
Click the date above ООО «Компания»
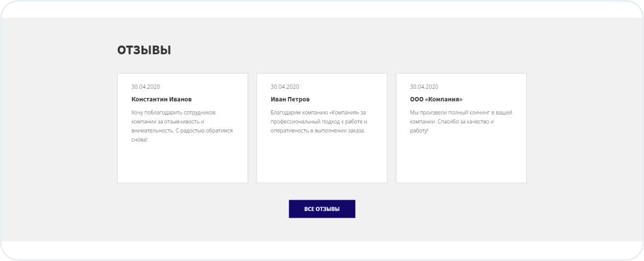tap(424, 87)
